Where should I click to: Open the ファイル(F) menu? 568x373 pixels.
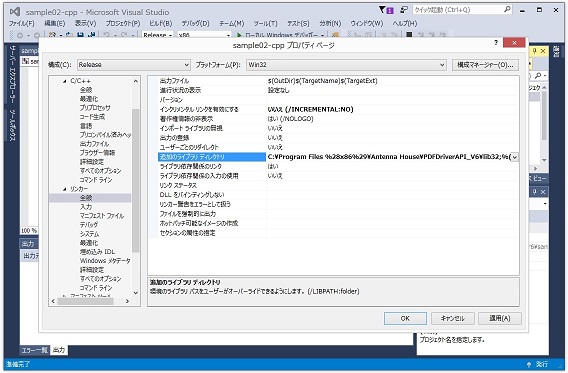[21, 23]
